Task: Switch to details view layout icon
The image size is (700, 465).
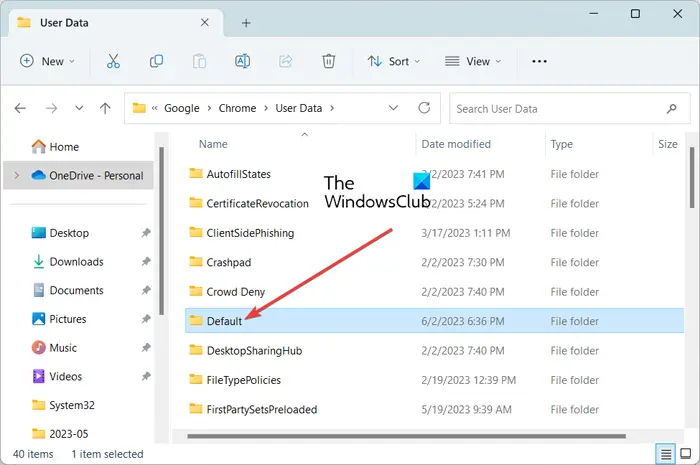Action: [666, 454]
